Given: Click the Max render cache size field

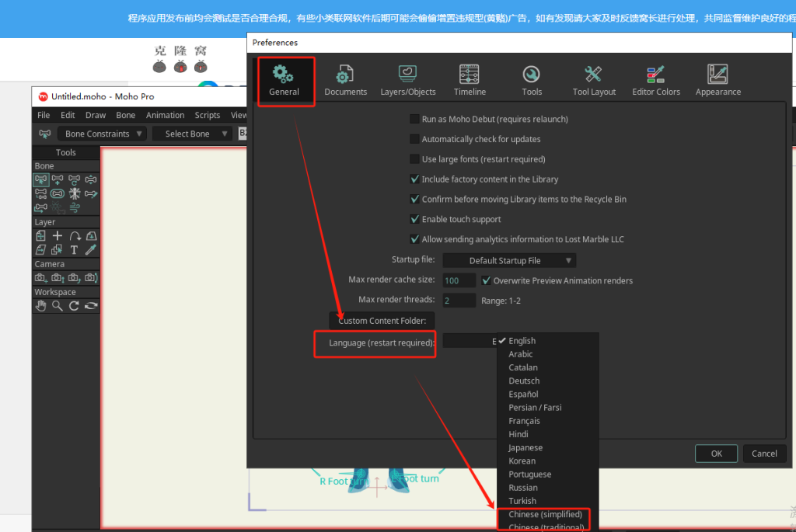Looking at the screenshot, I should [459, 280].
